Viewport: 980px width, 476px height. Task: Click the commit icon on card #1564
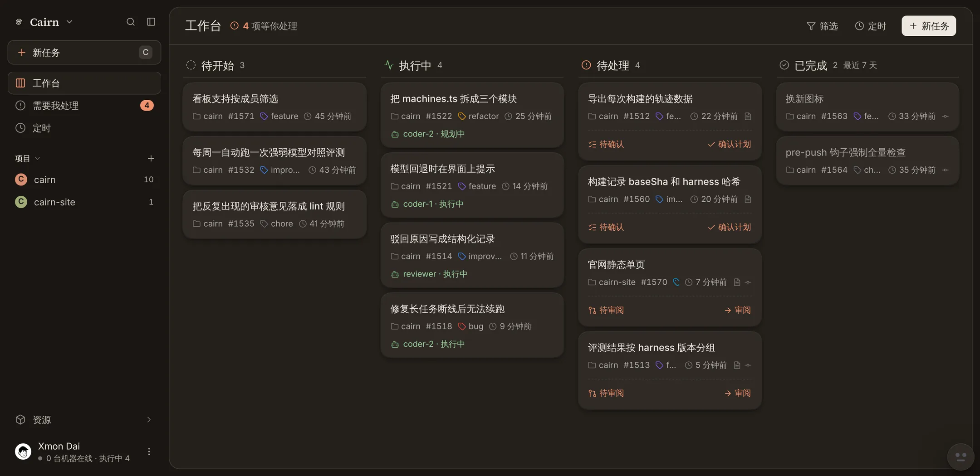946,170
